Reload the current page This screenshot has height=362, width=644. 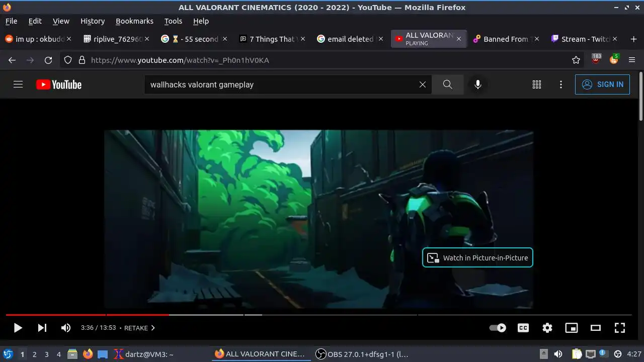[48, 60]
